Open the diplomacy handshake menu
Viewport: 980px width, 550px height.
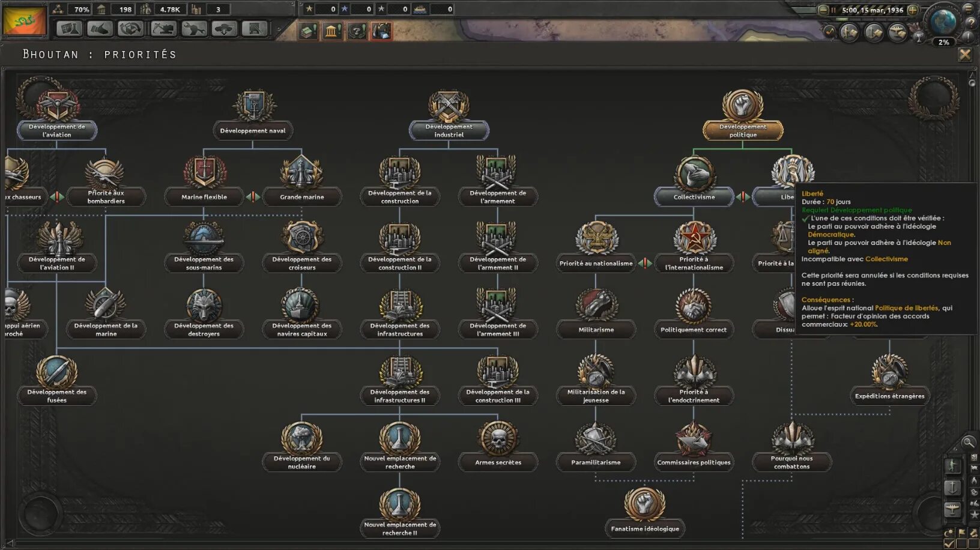pyautogui.click(x=100, y=28)
